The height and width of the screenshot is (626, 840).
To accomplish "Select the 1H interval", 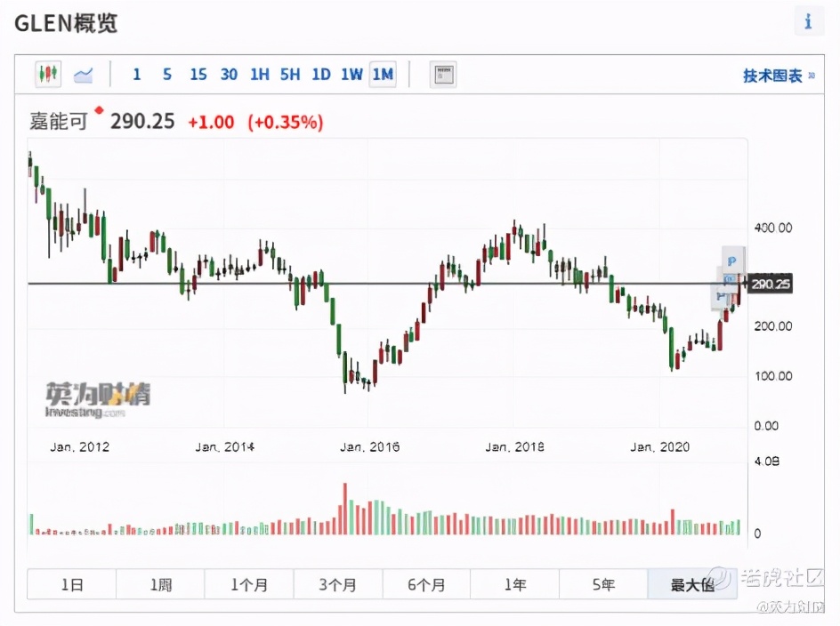I will click(260, 75).
